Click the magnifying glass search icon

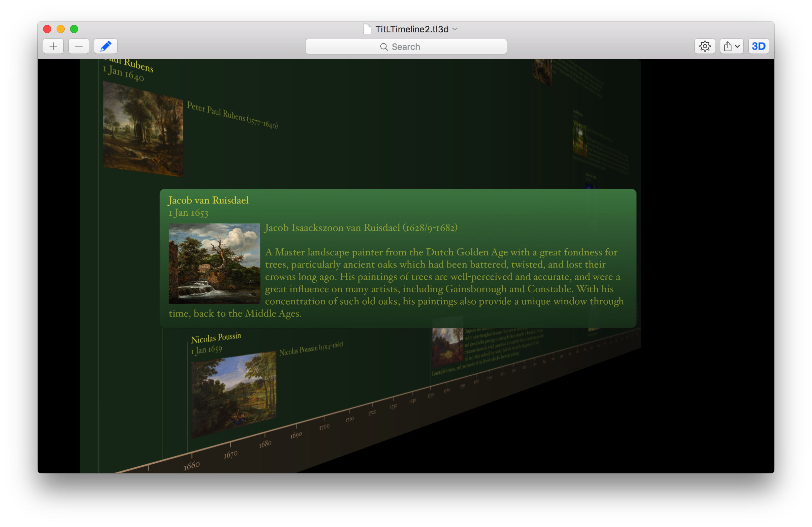point(384,47)
